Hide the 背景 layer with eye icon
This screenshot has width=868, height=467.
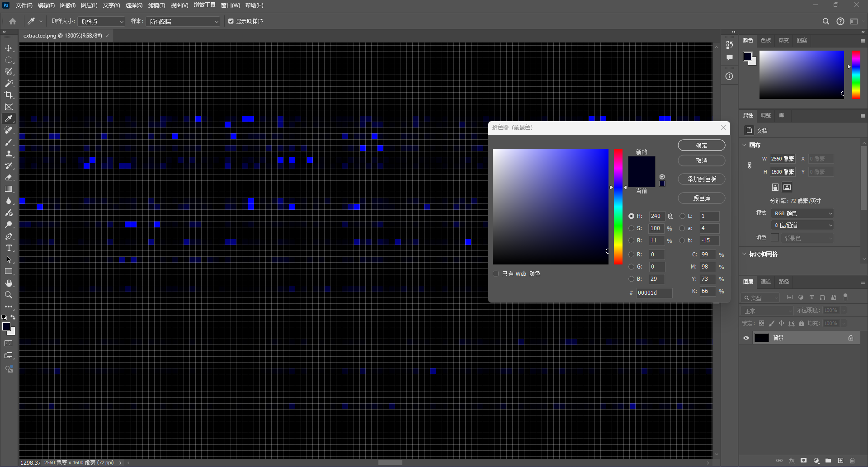tap(746, 338)
